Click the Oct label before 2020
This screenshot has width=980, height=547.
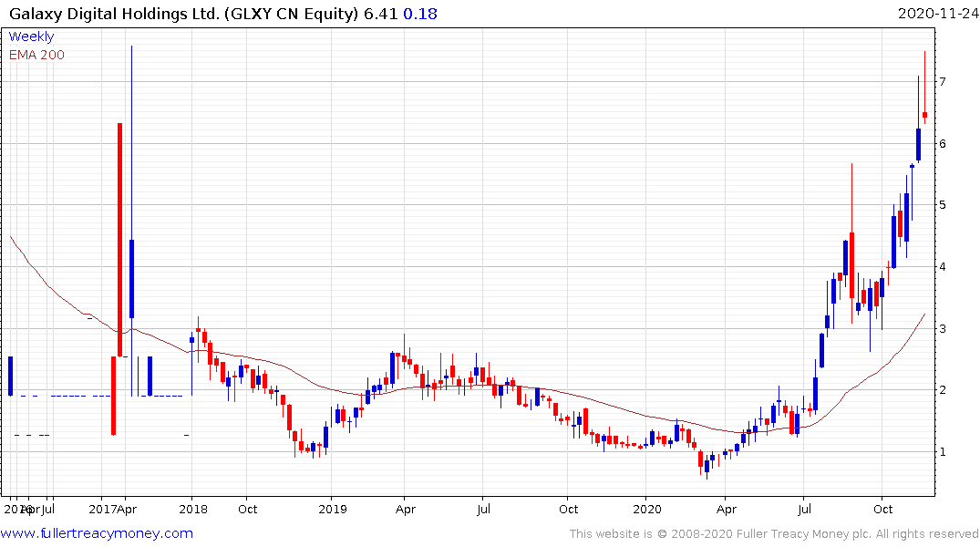pyautogui.click(x=568, y=509)
